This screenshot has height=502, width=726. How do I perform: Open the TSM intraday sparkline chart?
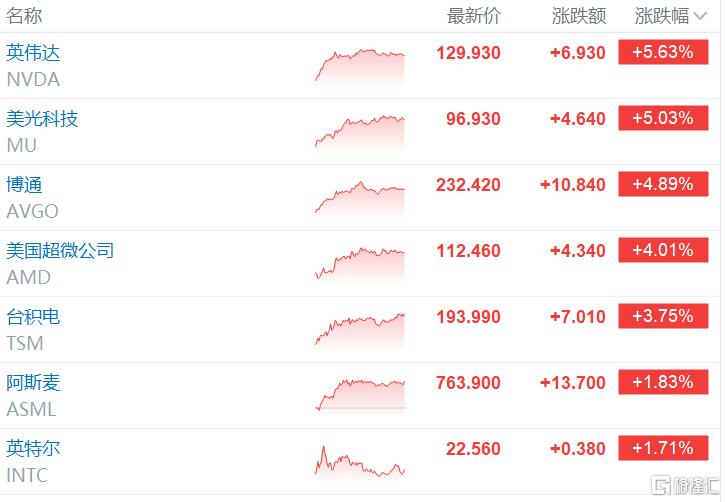360,330
